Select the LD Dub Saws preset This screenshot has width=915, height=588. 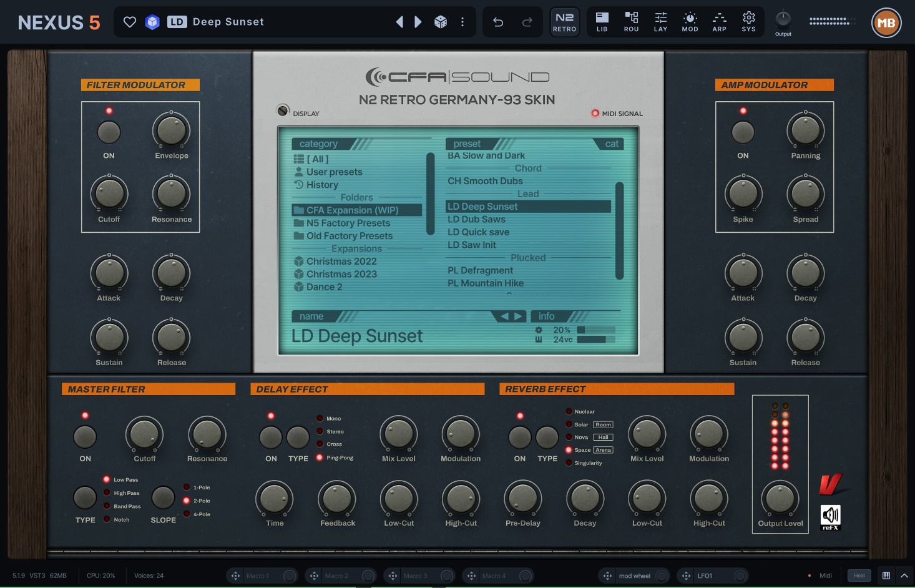(x=476, y=219)
